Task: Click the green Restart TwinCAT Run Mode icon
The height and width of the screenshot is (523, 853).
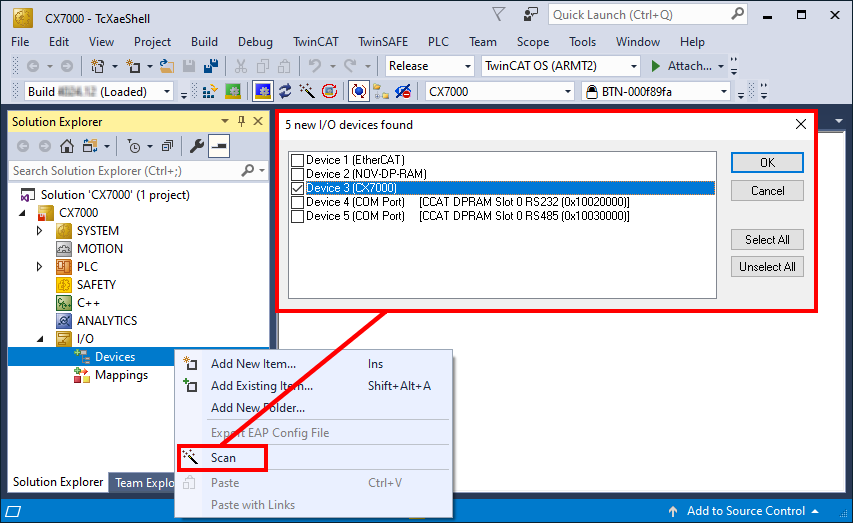Action: [x=233, y=91]
